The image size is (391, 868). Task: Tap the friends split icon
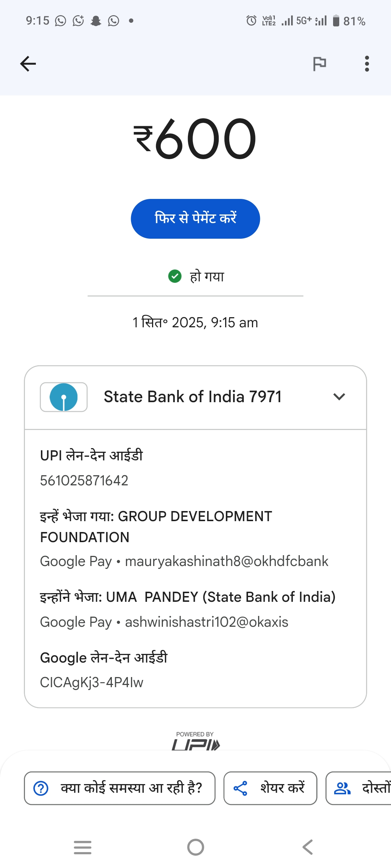pos(342,788)
